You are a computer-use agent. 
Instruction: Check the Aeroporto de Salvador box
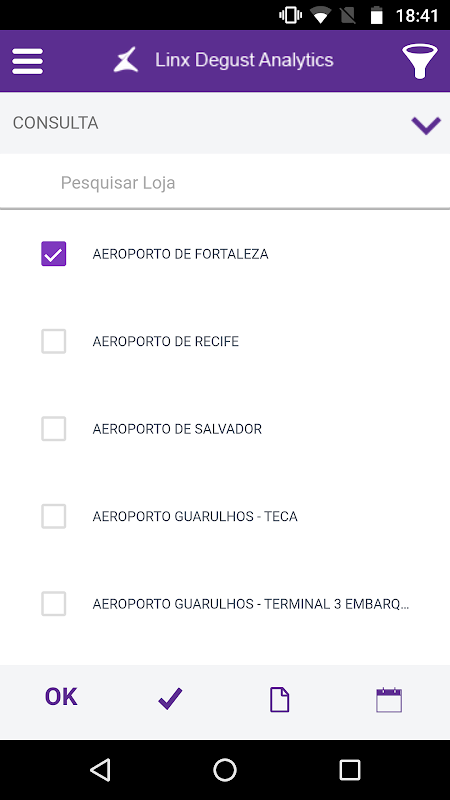(x=54, y=429)
